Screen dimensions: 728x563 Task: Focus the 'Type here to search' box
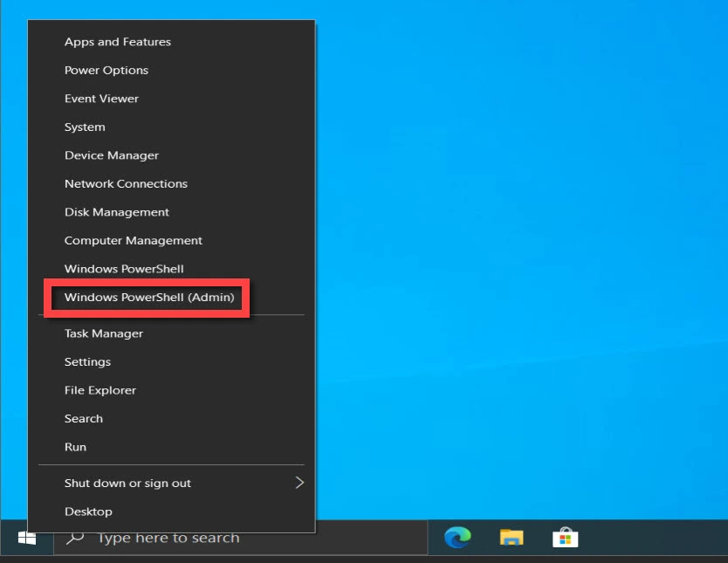(x=241, y=538)
